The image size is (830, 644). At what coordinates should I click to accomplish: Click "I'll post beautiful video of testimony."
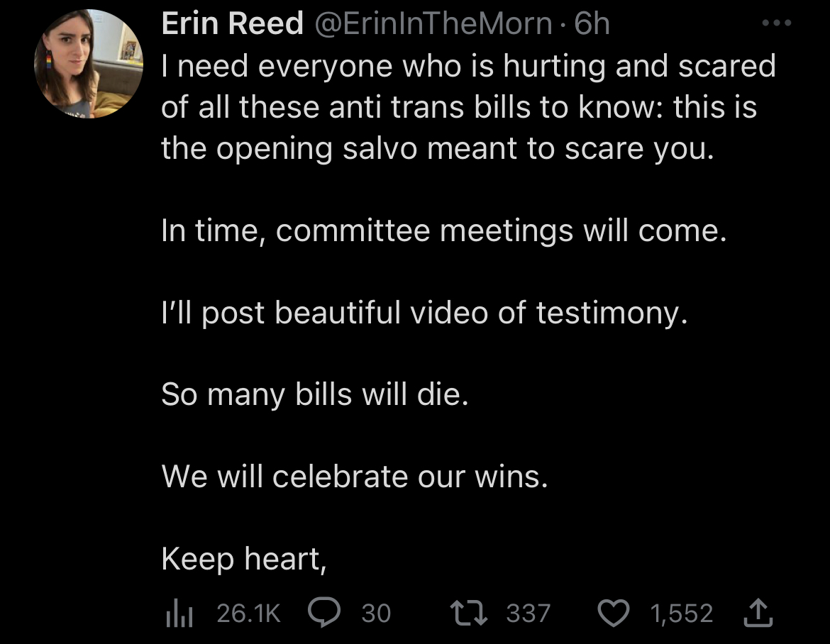click(x=424, y=313)
